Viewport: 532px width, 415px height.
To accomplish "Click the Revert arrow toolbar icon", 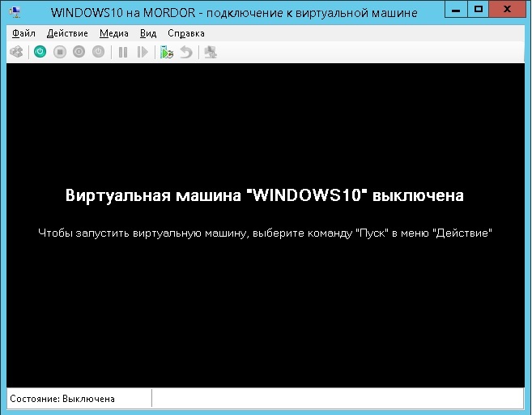I will click(x=185, y=52).
